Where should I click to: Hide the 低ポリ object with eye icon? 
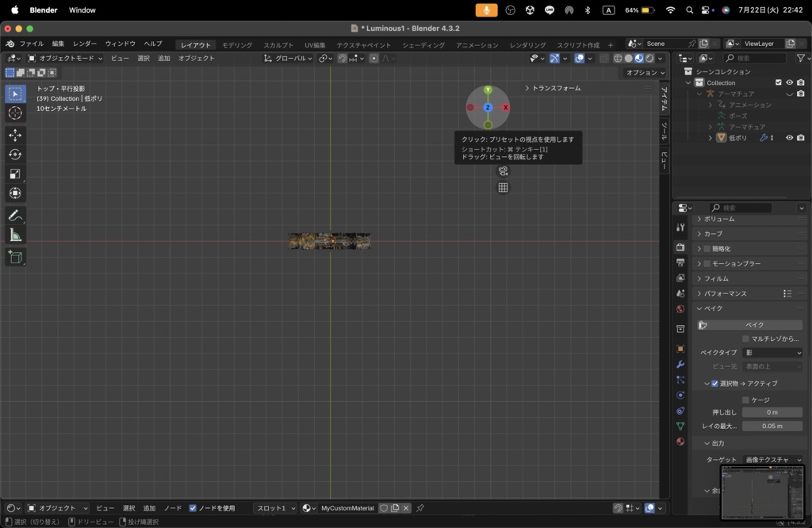(x=789, y=138)
